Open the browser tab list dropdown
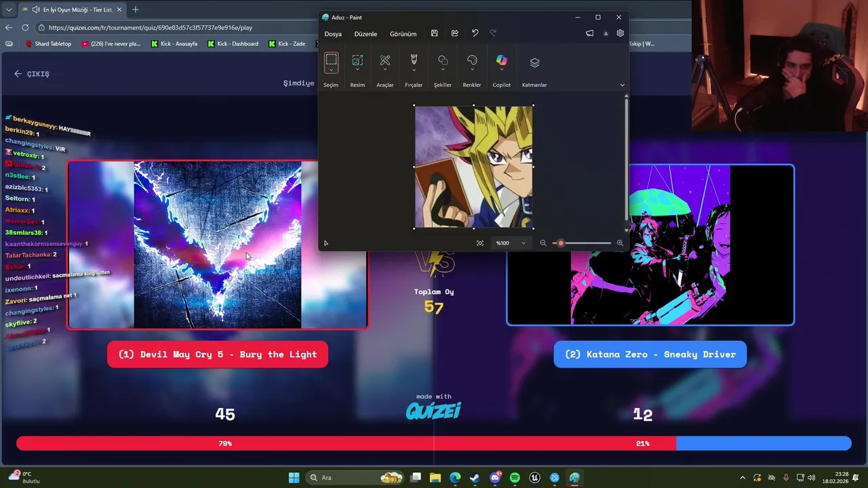 click(9, 9)
